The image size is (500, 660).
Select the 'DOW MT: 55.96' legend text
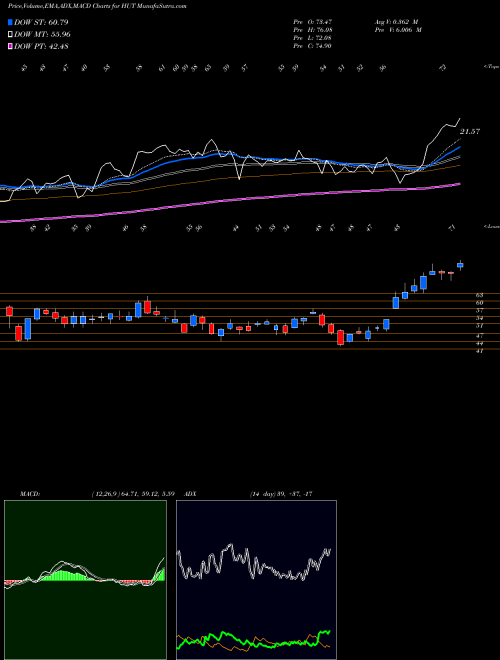tap(43, 35)
